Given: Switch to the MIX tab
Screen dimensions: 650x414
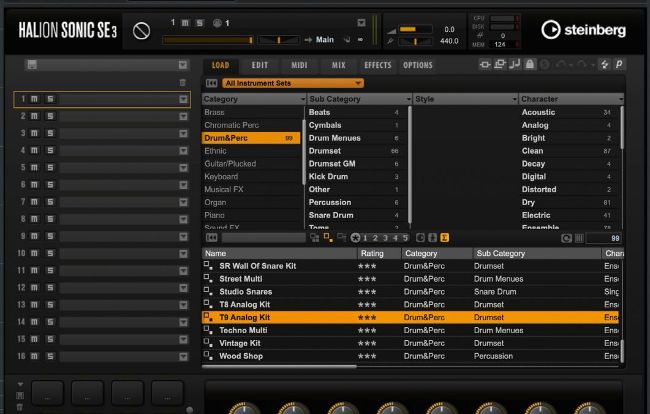Looking at the screenshot, I should pos(338,65).
